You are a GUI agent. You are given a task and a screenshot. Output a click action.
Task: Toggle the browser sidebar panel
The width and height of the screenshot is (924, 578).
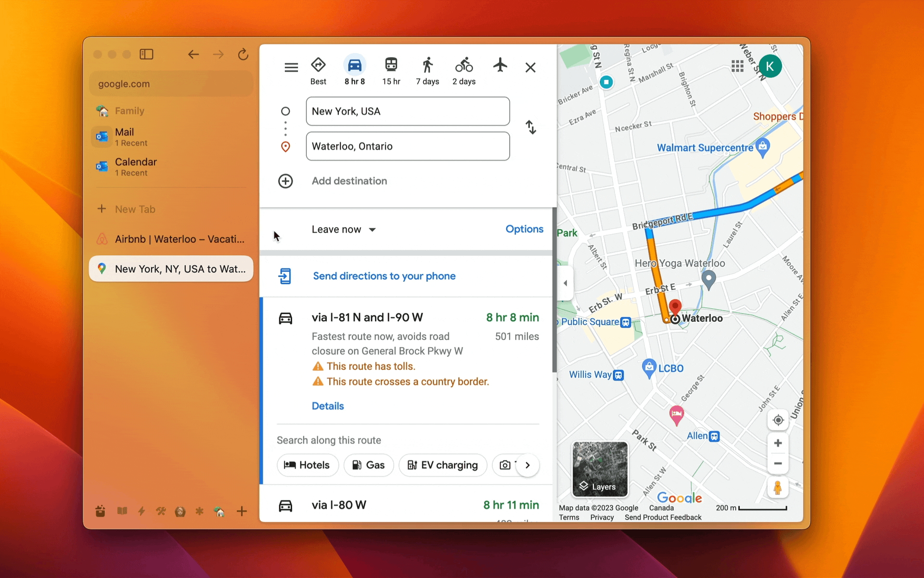pos(146,54)
